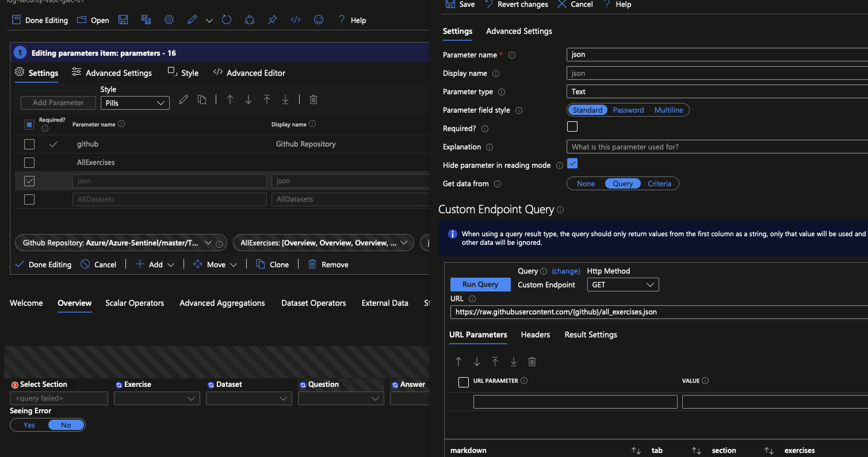Open the Pills style dropdown
The height and width of the screenshot is (457, 868).
(x=135, y=102)
